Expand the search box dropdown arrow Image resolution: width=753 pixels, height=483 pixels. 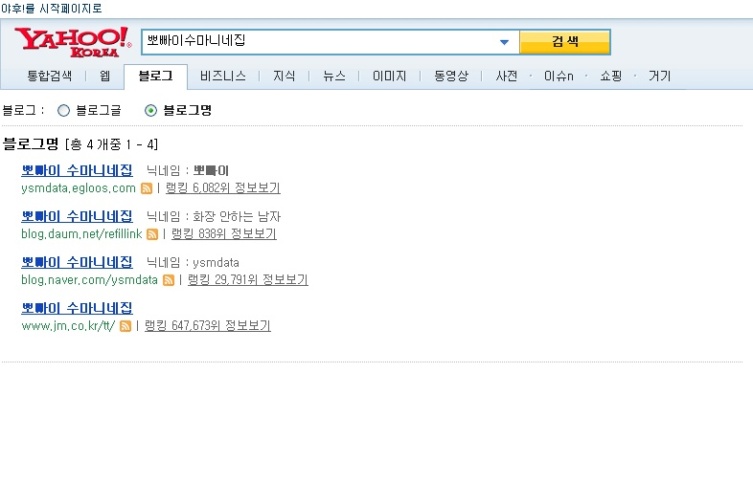(x=504, y=42)
